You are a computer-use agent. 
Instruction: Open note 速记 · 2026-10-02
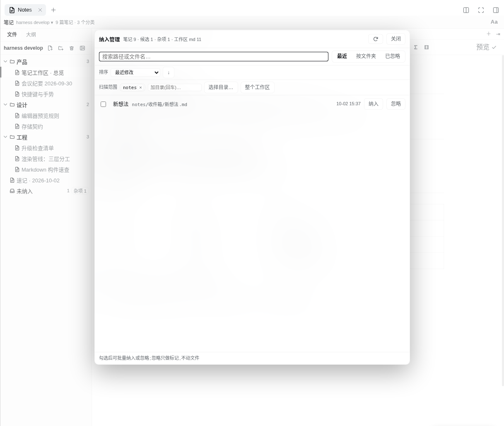pos(46,180)
